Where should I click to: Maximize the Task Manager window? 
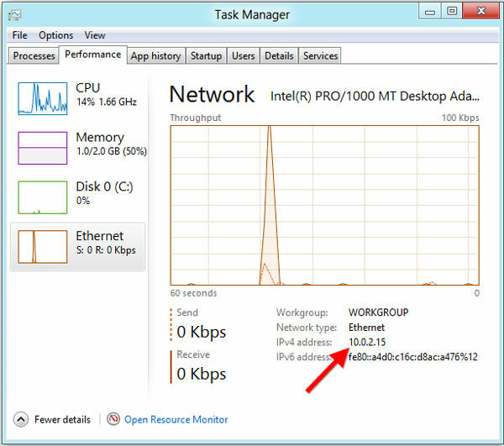[452, 12]
